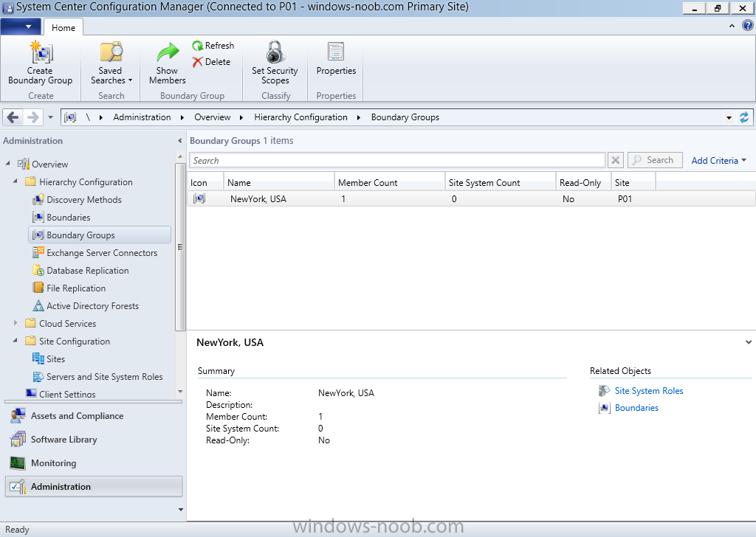This screenshot has height=537, width=756.
Task: Select Discovery Methods in the tree
Action: [x=84, y=199]
